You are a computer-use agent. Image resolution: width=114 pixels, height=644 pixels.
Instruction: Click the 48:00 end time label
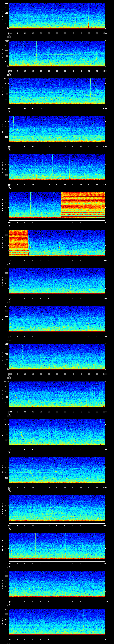pyautogui.click(x=105, y=147)
